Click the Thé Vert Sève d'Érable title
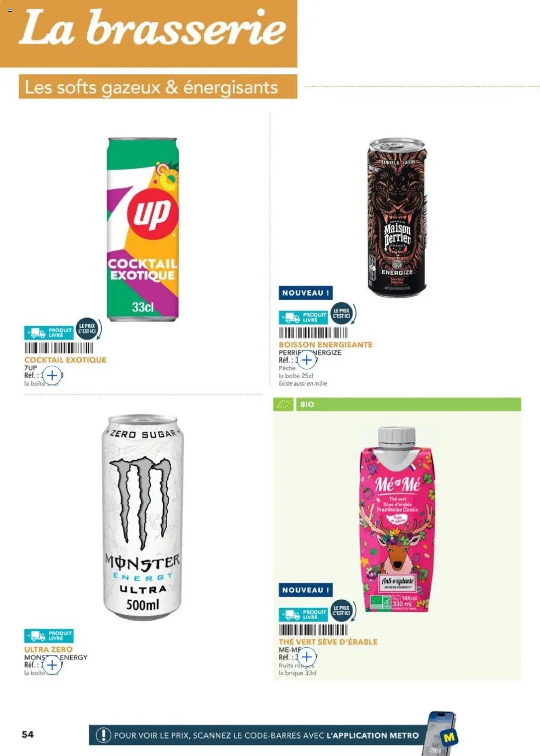 click(328, 642)
